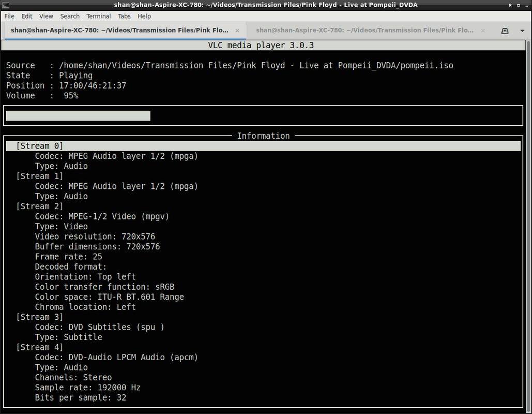Image resolution: width=532 pixels, height=414 pixels.
Task: Open the Help menu
Action: pos(144,17)
